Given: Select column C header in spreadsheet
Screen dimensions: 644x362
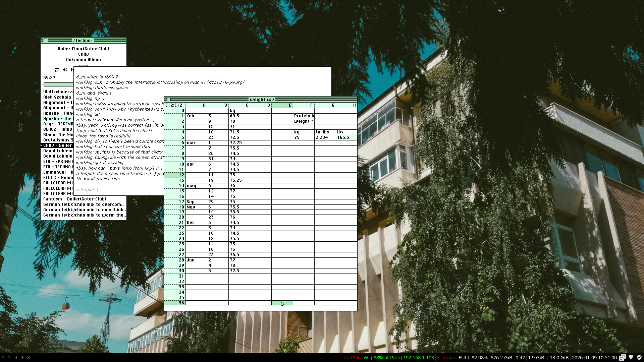Looking at the screenshot, I should pyautogui.click(x=239, y=105).
